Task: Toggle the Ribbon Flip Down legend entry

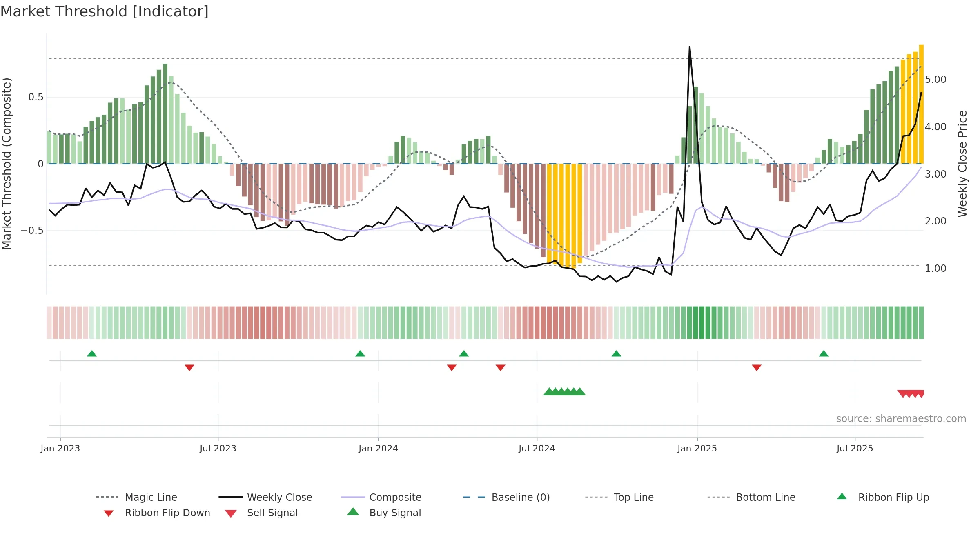Action: click(x=156, y=513)
